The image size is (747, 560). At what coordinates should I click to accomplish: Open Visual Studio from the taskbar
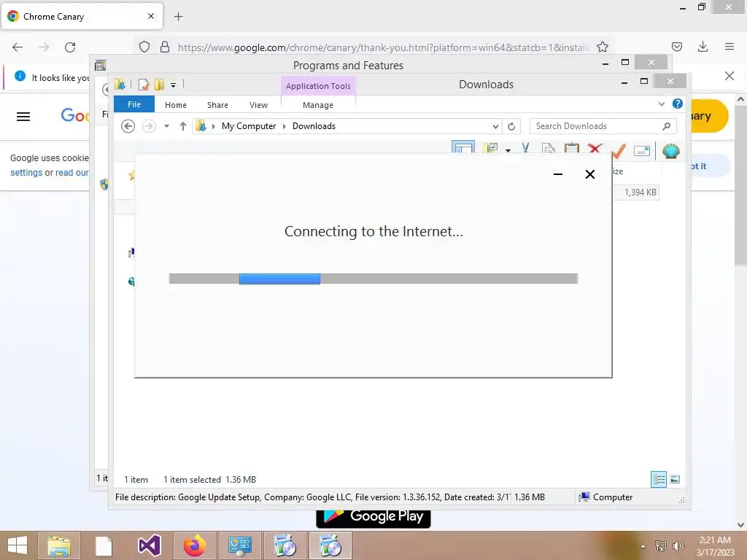(x=149, y=545)
